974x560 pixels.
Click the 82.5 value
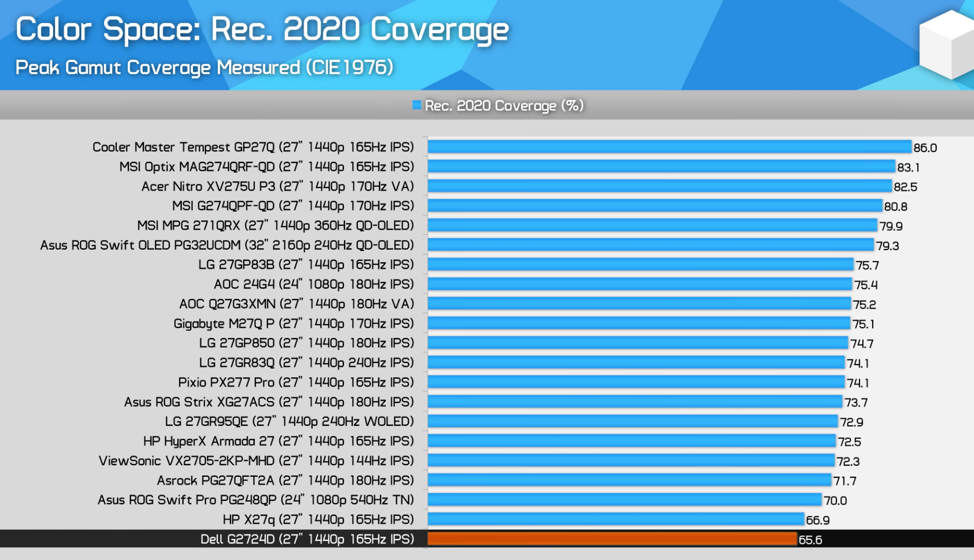(906, 187)
